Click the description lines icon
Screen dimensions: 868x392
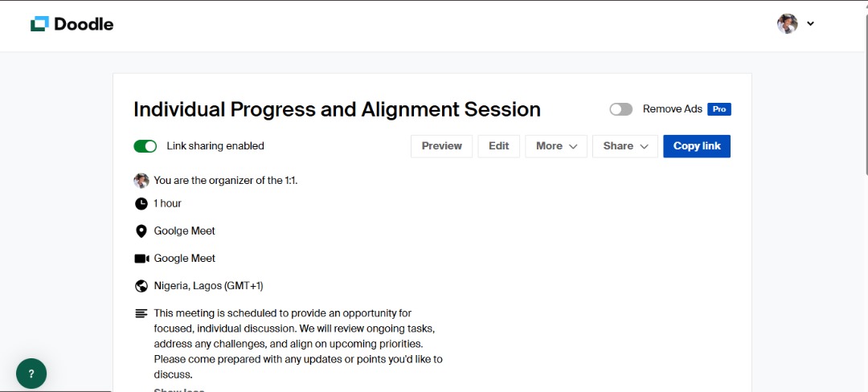pos(141,313)
